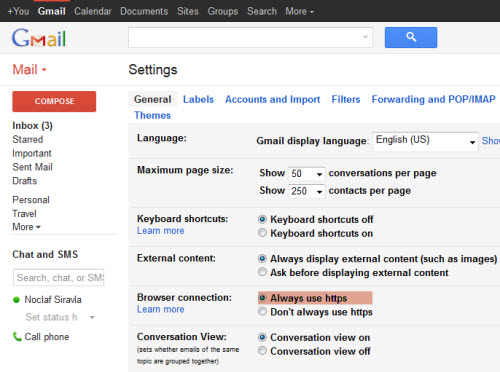
Task: Click the Search, chat, or SMS field
Action: click(59, 278)
